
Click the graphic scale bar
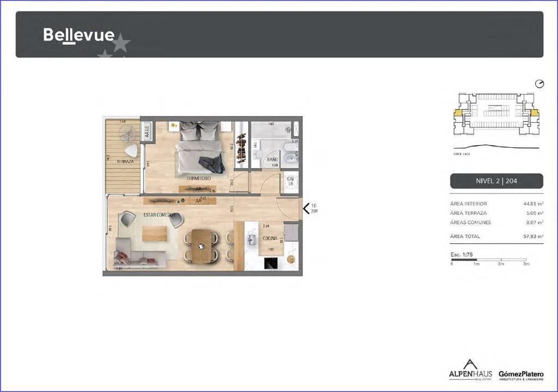coord(489,260)
